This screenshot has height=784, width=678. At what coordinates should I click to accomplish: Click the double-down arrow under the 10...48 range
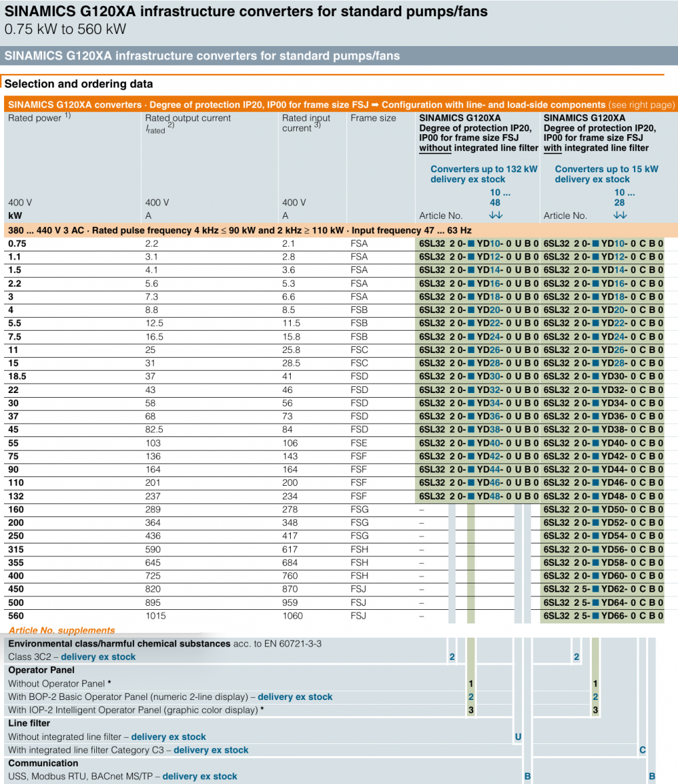point(496,215)
